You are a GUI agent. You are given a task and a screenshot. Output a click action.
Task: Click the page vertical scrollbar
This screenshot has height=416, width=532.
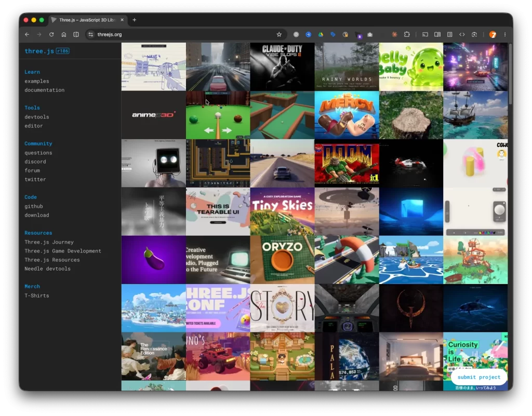coord(510,73)
